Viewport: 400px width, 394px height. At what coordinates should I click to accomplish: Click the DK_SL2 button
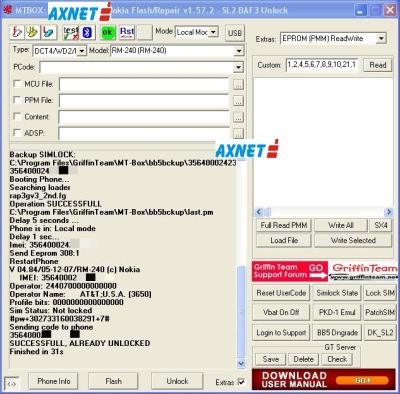(380, 332)
